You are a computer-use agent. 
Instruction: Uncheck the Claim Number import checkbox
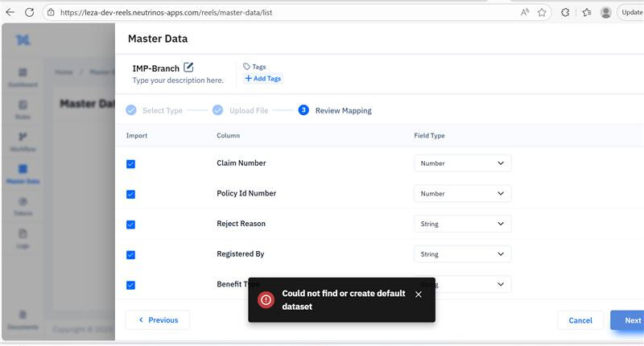[130, 164]
